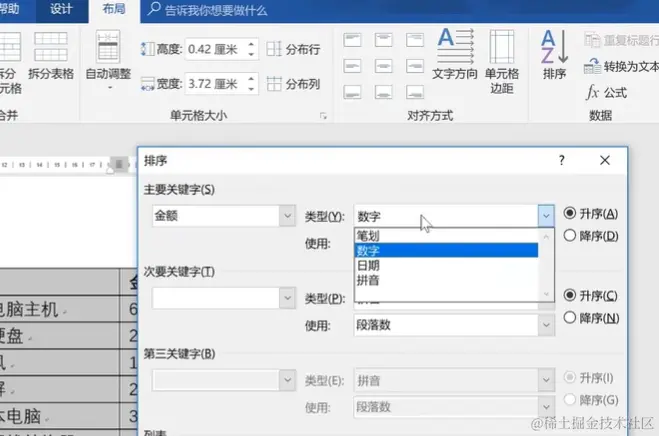Click type list scrollbar down arrow
Viewport: 659px width, 436px height.
(546, 294)
